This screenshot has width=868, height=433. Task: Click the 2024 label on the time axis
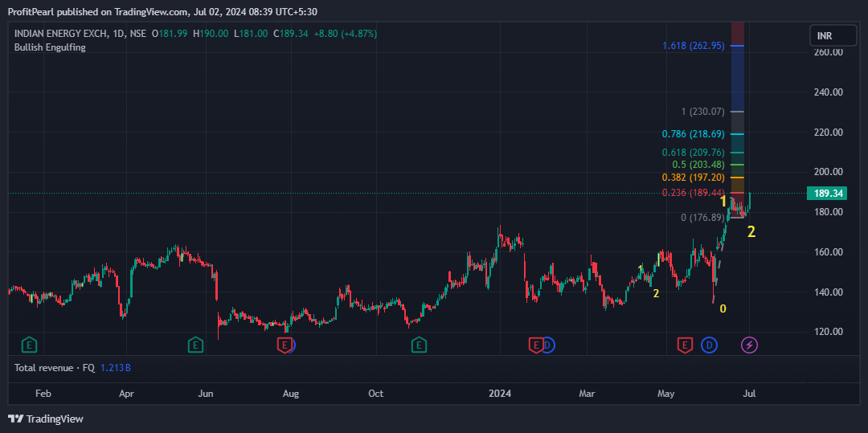[x=499, y=394]
